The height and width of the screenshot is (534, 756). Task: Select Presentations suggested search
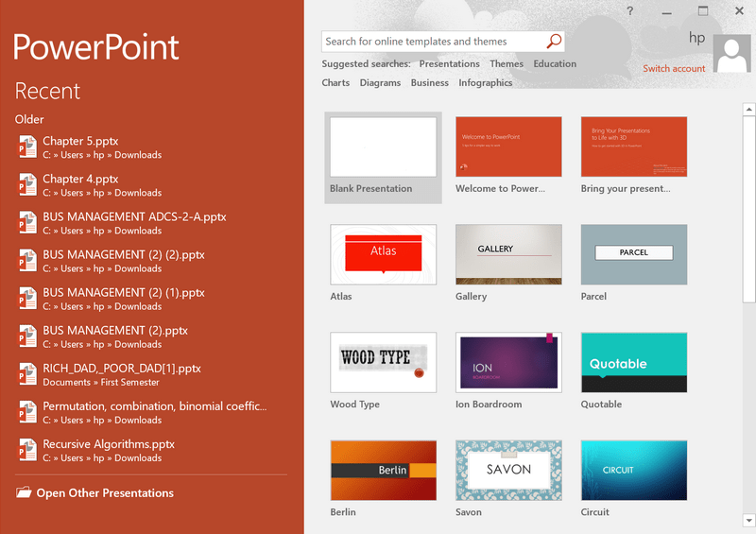449,63
